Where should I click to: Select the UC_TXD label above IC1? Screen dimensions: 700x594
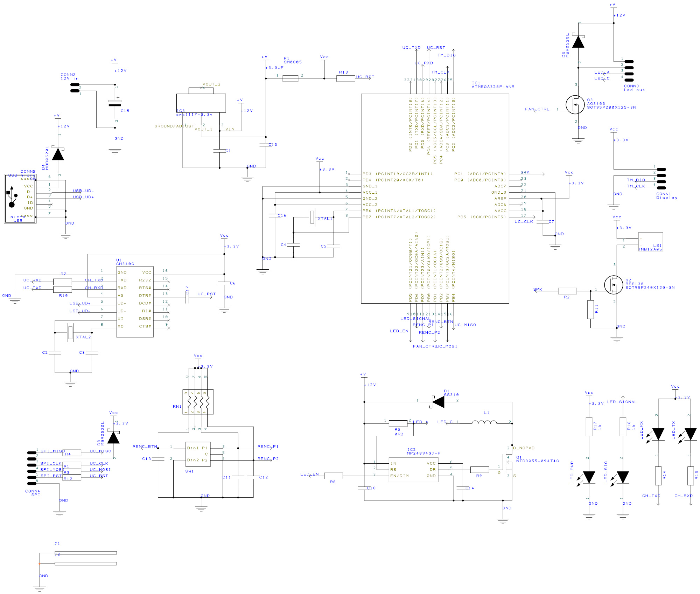coord(411,48)
